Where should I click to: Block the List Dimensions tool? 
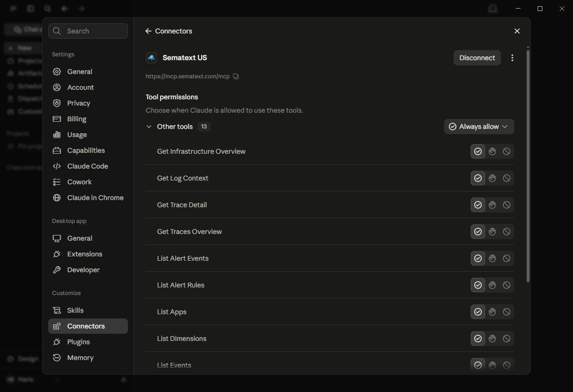(x=507, y=339)
